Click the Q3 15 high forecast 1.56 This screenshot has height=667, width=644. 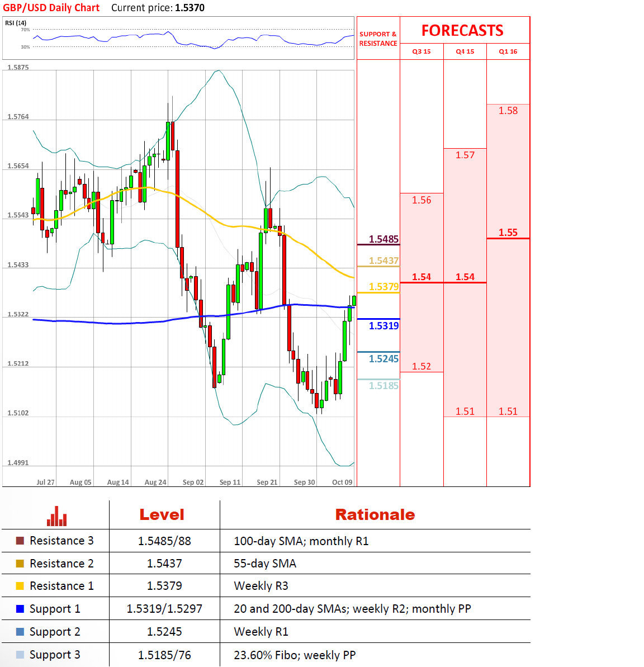(422, 200)
